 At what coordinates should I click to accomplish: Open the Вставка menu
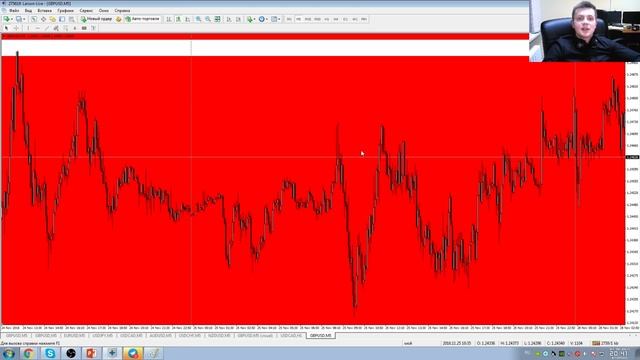tap(44, 11)
